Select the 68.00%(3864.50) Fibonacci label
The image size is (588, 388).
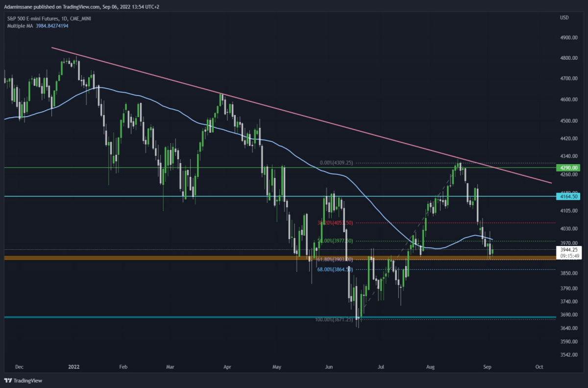click(335, 269)
